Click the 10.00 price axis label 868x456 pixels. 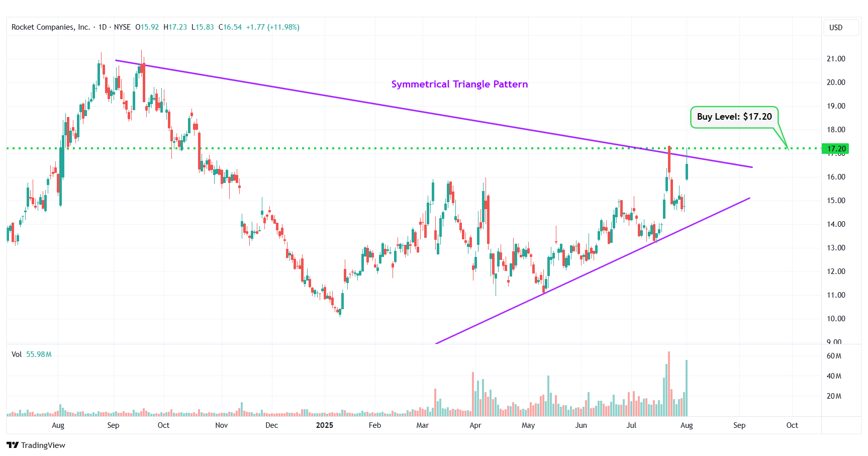point(836,319)
